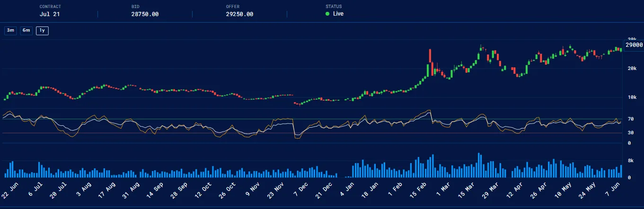
Task: Switch chart to 6m range
Action: click(x=26, y=31)
